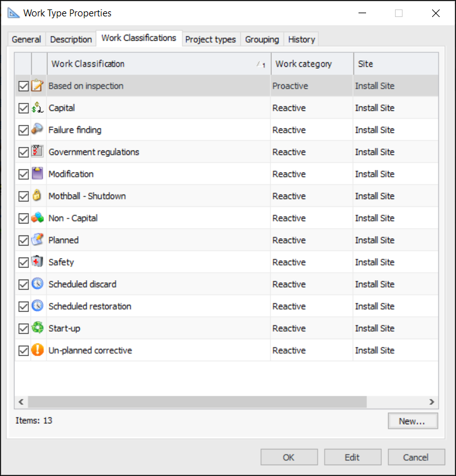Click the Failure finding magnifier icon
The image size is (456, 476).
38,130
